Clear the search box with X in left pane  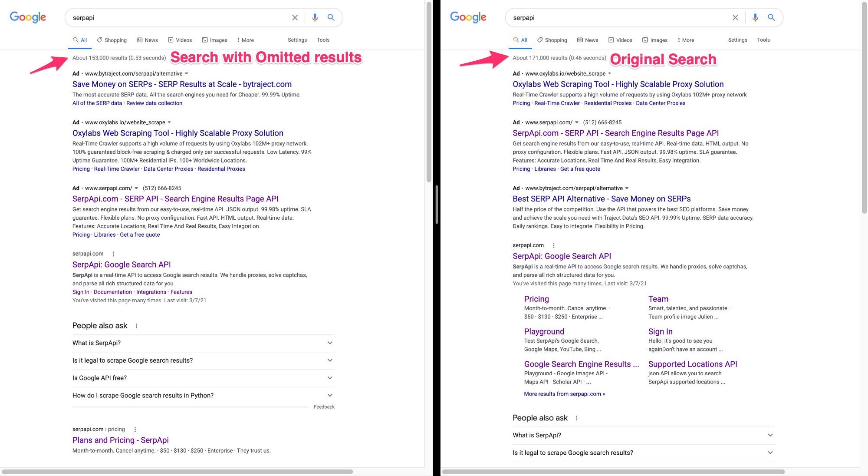click(x=295, y=17)
